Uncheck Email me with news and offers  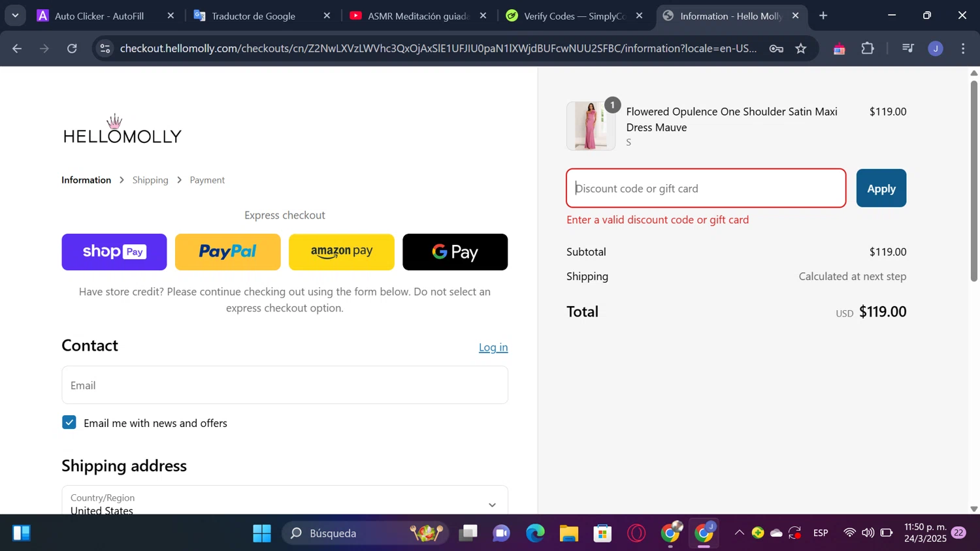click(x=69, y=423)
